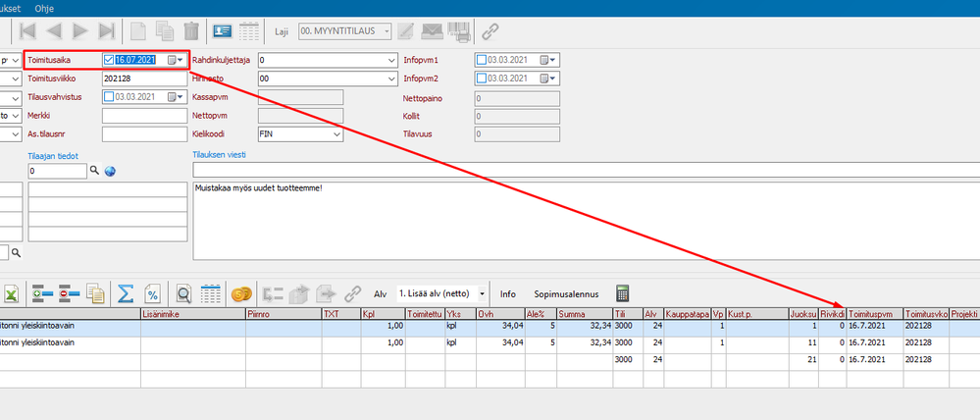Open the Alv 'Lisää alv (netto)' dropdown
The width and height of the screenshot is (980, 420).
click(482, 293)
